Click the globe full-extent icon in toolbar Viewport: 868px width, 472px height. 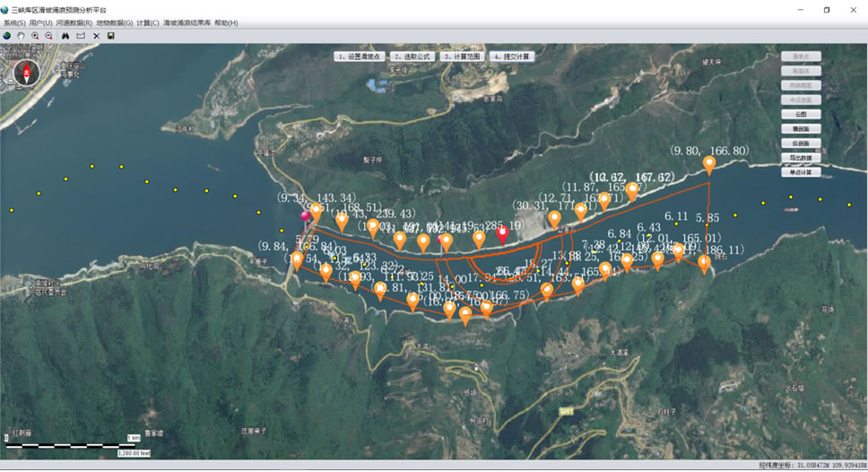click(x=7, y=36)
